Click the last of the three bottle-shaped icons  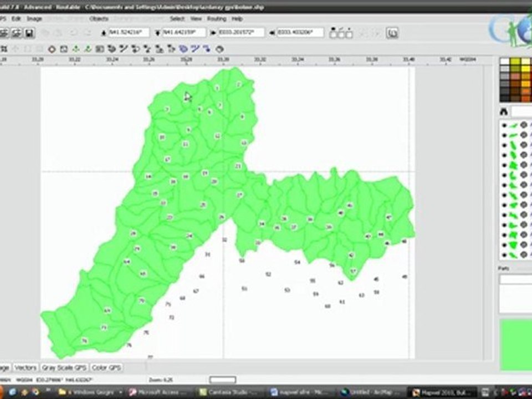349,33
